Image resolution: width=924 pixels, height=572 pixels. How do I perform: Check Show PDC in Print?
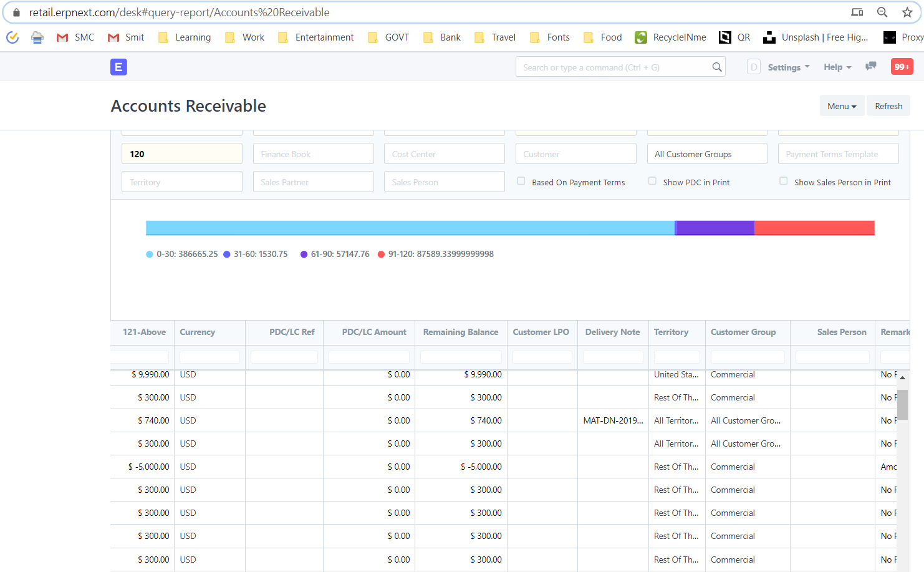(x=652, y=180)
